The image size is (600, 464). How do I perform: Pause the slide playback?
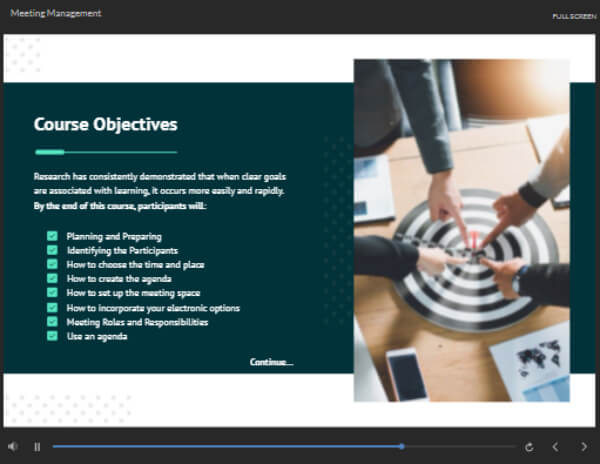coord(37,447)
